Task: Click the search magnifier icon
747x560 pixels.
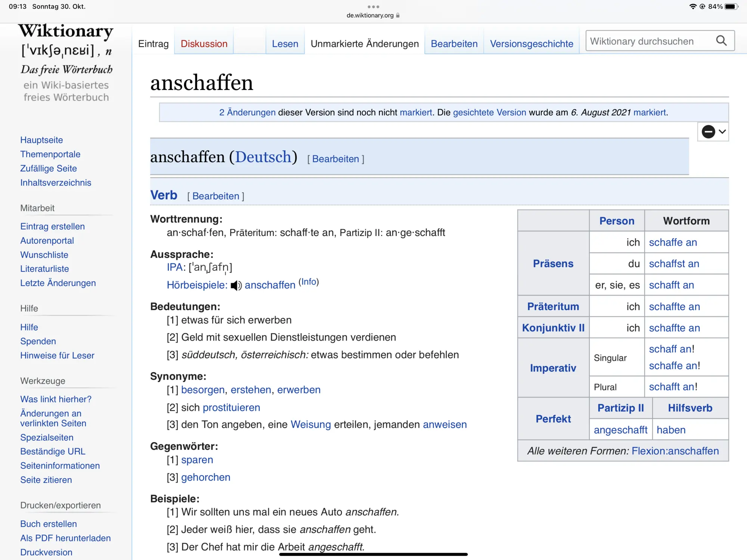Action: (x=721, y=41)
